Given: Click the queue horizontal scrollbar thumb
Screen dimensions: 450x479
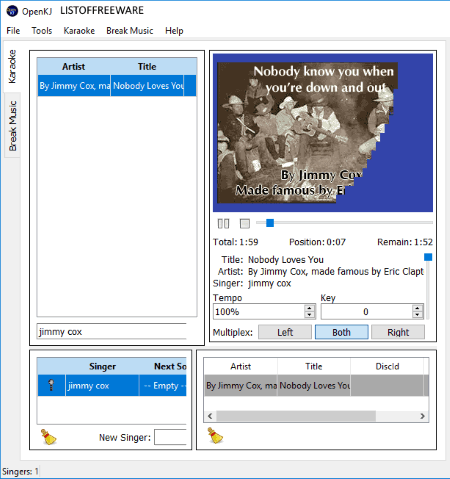Looking at the screenshot, I should (x=296, y=416).
